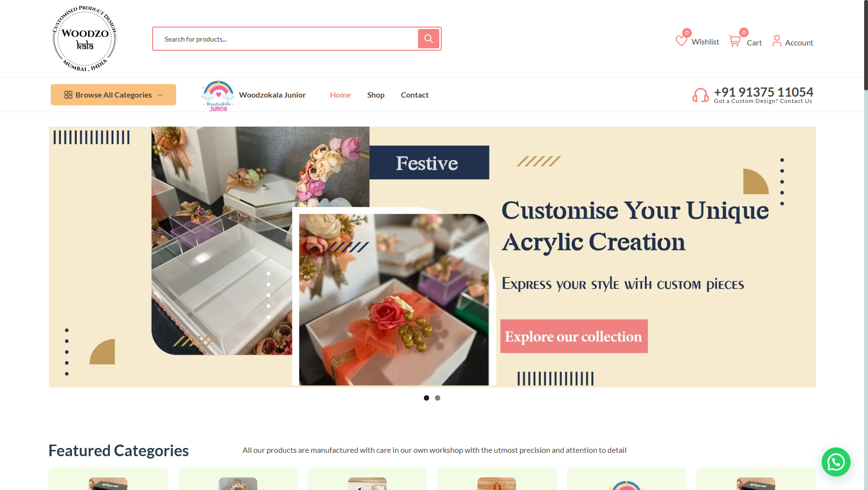
Task: Click the phone number +91 91375 11054
Action: [x=763, y=92]
